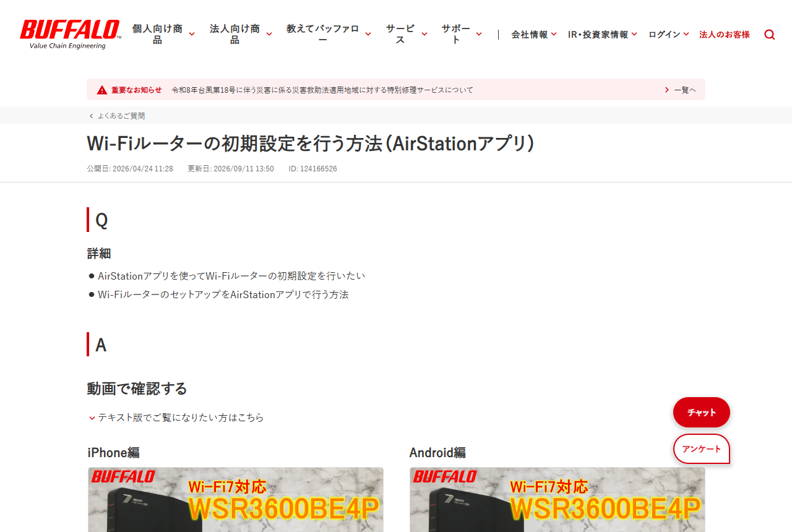The height and width of the screenshot is (532, 792).
Task: Open the 会社情報 dropdown
Action: pos(534,35)
